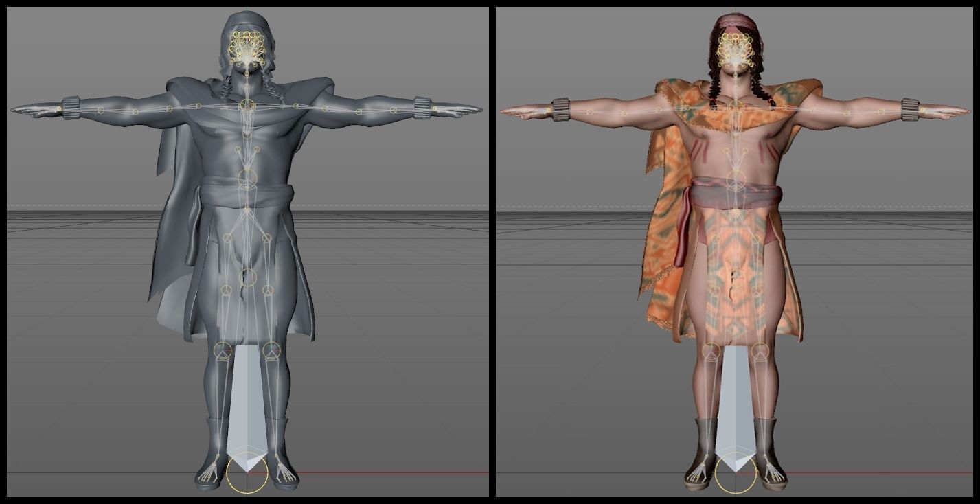Select the groin circle controller between the grey model's thighs
Viewport: 980px width, 504px height.
click(x=247, y=277)
